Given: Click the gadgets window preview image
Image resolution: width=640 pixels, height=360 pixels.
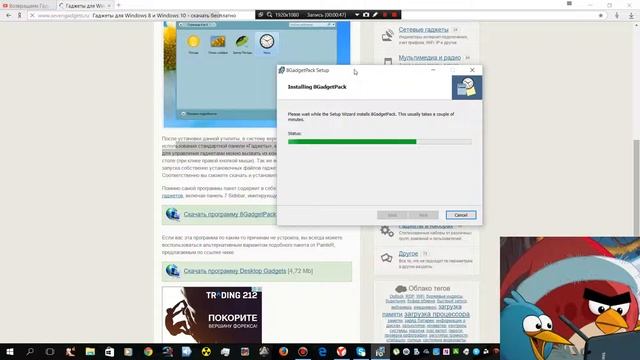Looking at the screenshot, I should pyautogui.click(x=257, y=75).
